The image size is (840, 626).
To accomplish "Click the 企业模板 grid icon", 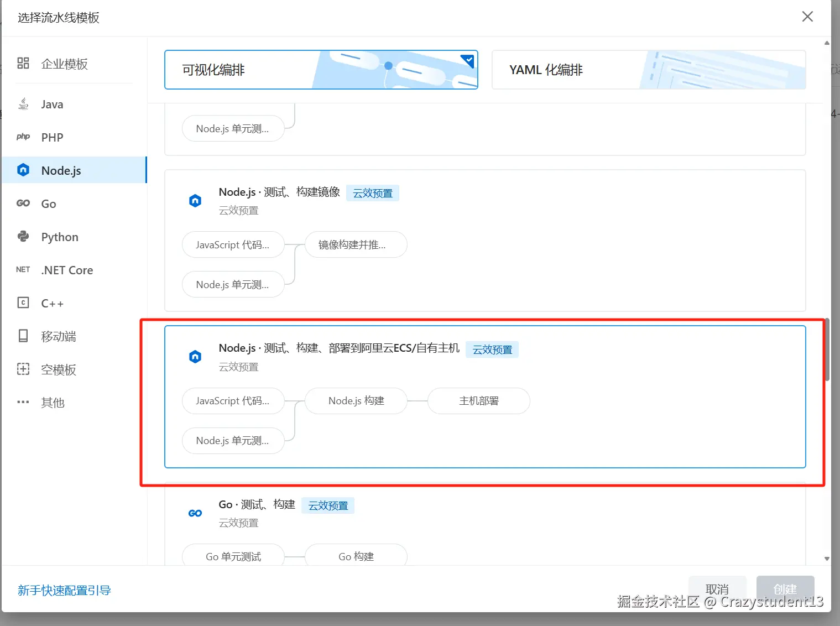I will [23, 63].
